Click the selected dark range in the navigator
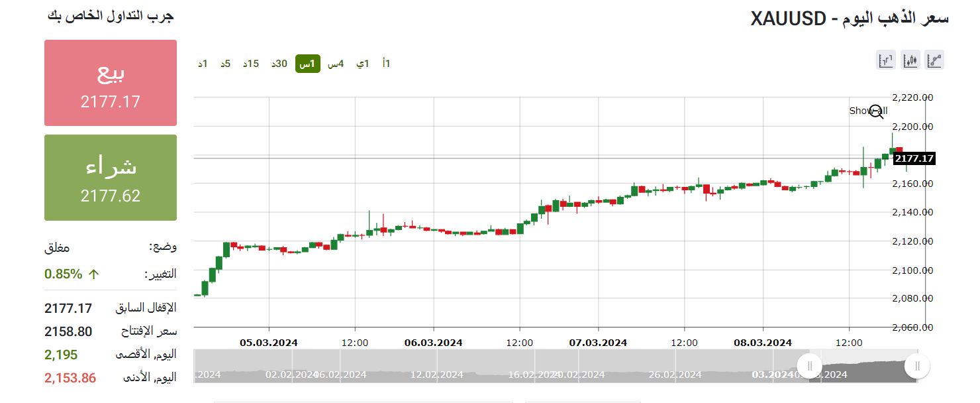 (863, 367)
